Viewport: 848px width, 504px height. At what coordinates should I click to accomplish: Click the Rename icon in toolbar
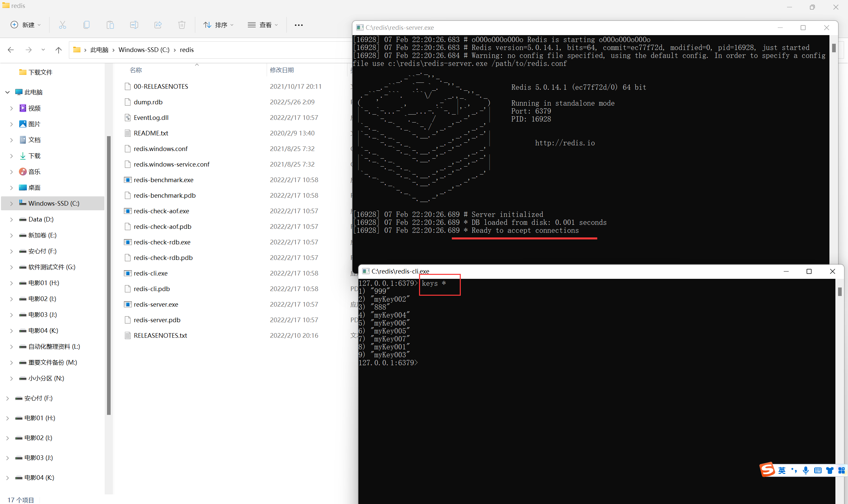point(134,25)
